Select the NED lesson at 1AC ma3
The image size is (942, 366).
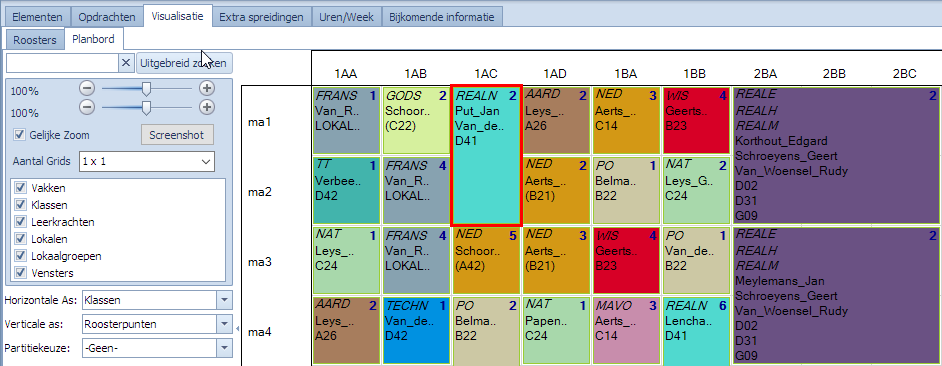(x=486, y=260)
